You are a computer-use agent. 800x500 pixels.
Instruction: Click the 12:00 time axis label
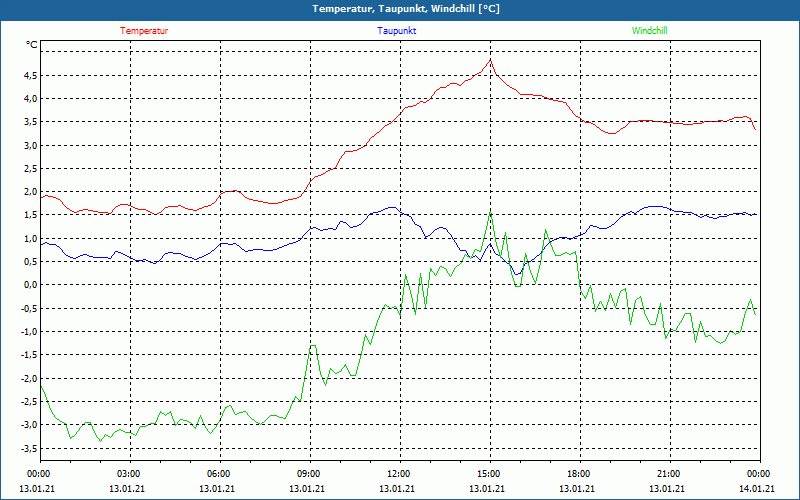(x=397, y=474)
